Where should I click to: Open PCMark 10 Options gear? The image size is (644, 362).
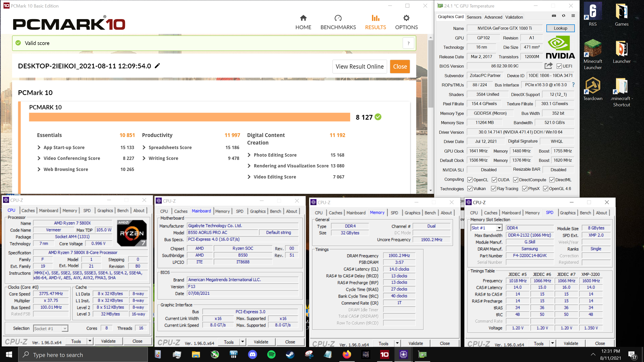(406, 22)
